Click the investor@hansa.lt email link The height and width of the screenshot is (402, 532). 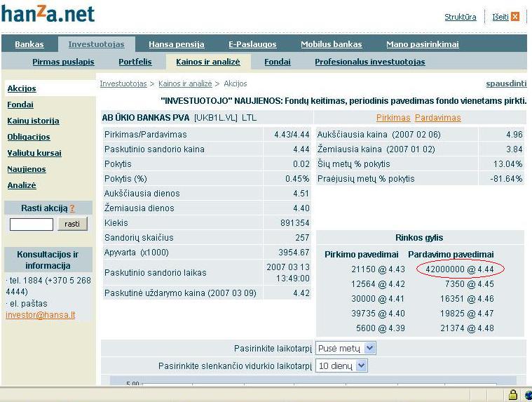(x=41, y=315)
